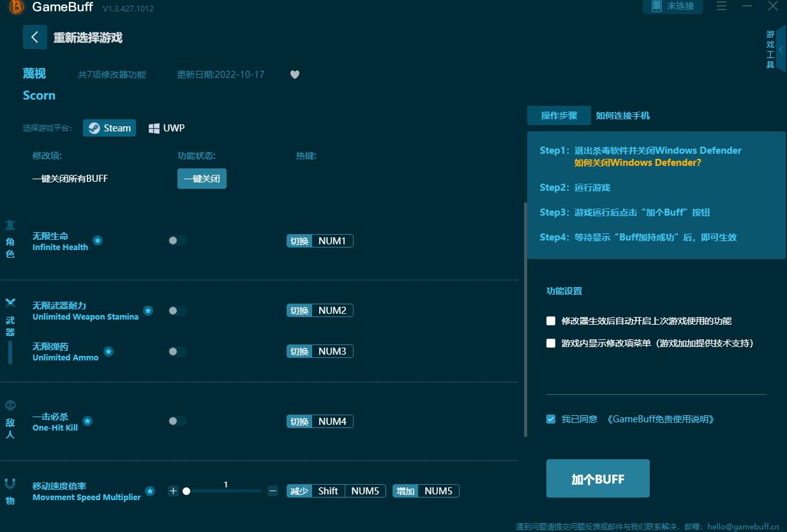The image size is (787, 532).
Task: Go back with the arrow button
Action: pyautogui.click(x=35, y=37)
